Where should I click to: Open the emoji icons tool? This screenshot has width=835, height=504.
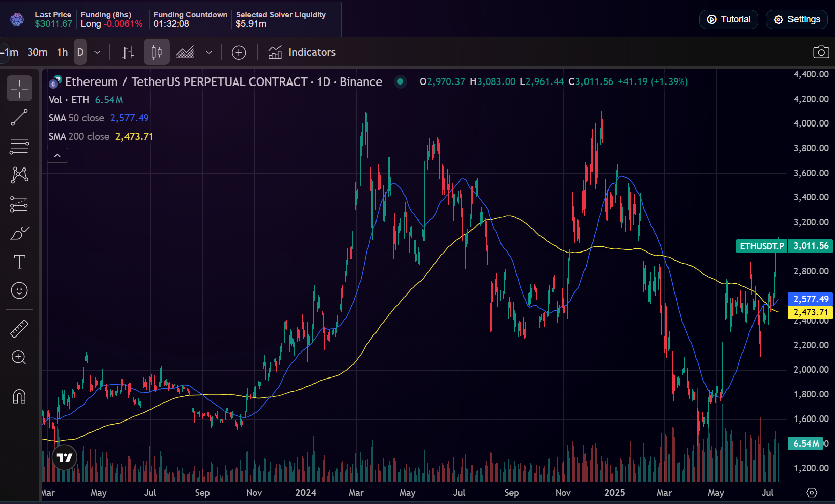(19, 290)
